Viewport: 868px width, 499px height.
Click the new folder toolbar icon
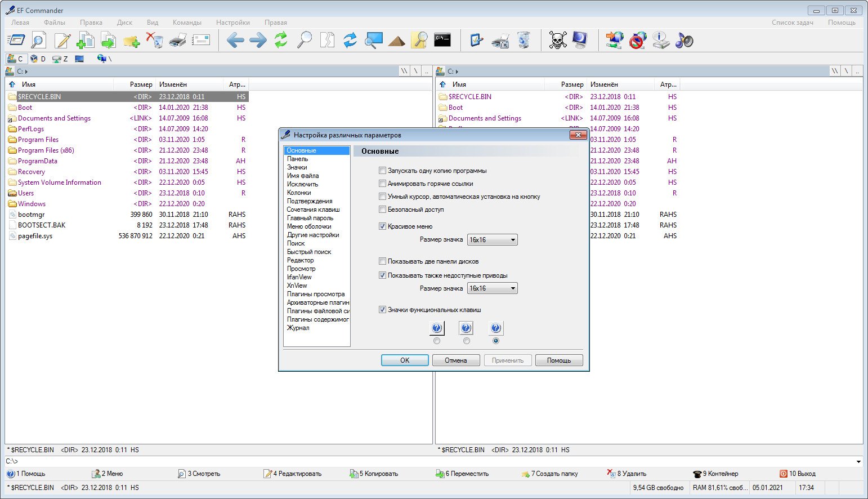[x=131, y=40]
